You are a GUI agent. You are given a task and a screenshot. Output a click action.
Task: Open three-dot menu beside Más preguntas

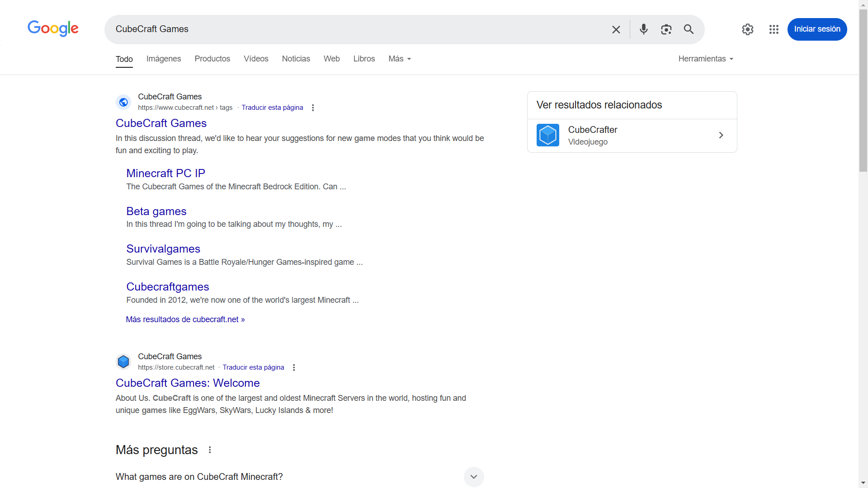tap(210, 450)
